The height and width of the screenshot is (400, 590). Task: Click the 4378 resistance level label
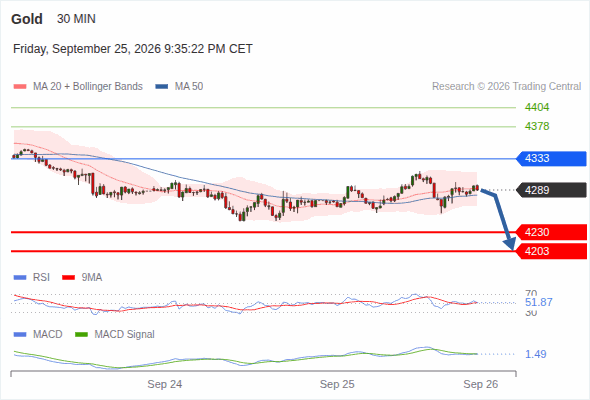pos(537,126)
